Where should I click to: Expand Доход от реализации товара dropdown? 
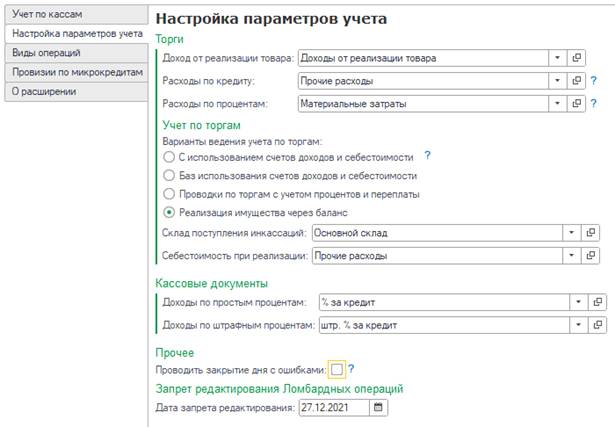pyautogui.click(x=557, y=58)
